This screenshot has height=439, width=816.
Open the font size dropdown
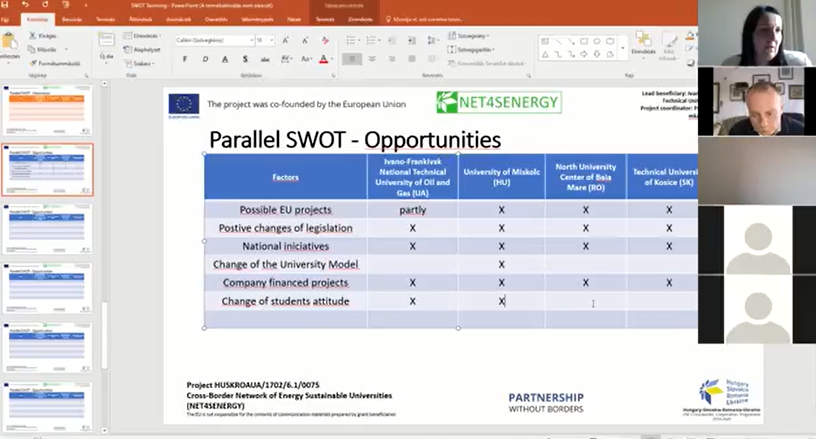pyautogui.click(x=264, y=40)
